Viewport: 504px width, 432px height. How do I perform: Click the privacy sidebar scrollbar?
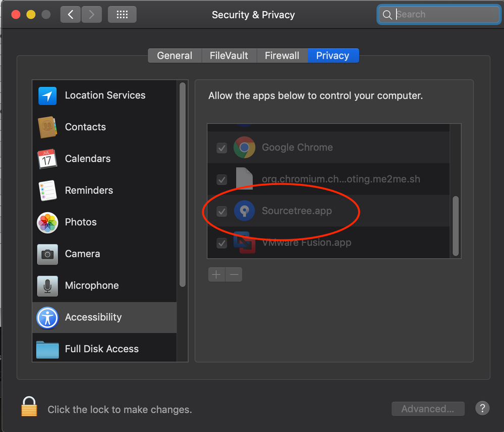(183, 184)
